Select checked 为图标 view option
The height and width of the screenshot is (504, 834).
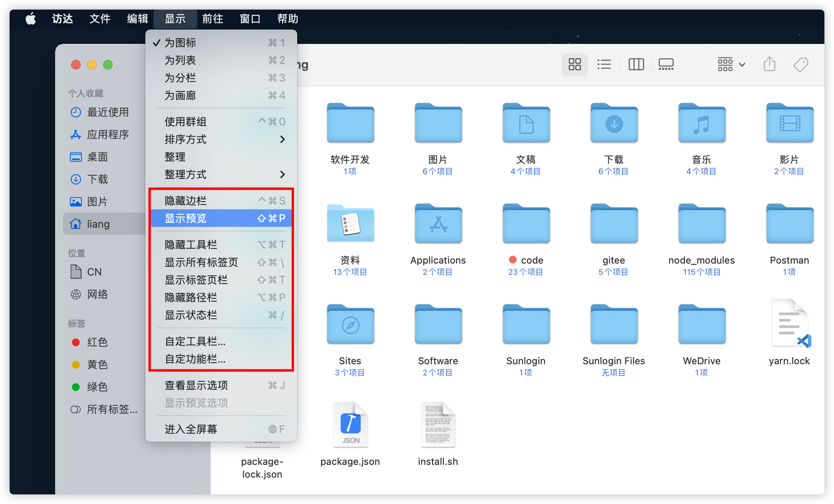[181, 43]
